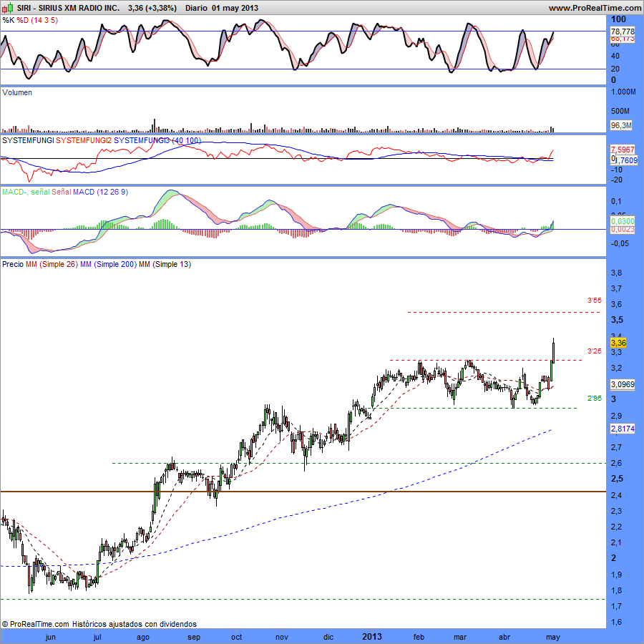Image resolution: width=644 pixels, height=644 pixels.
Task: Click the 78,778 stochastic value tag
Action: pyautogui.click(x=623, y=31)
